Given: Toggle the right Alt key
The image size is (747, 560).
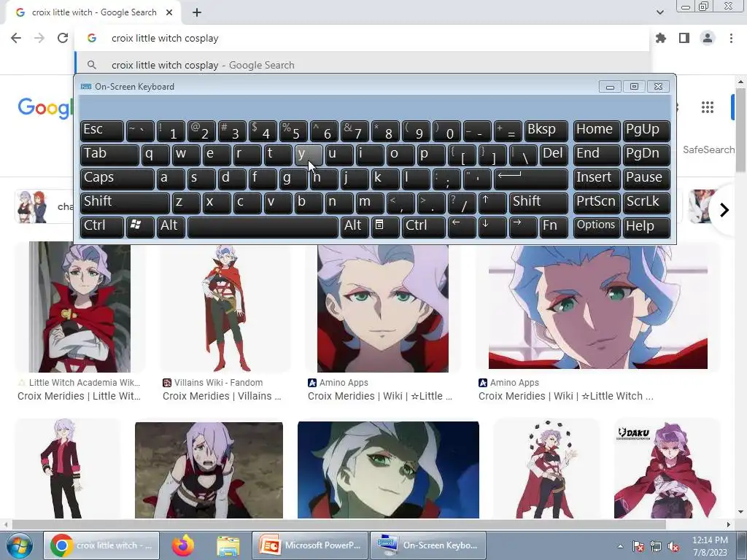Looking at the screenshot, I should click(355, 227).
